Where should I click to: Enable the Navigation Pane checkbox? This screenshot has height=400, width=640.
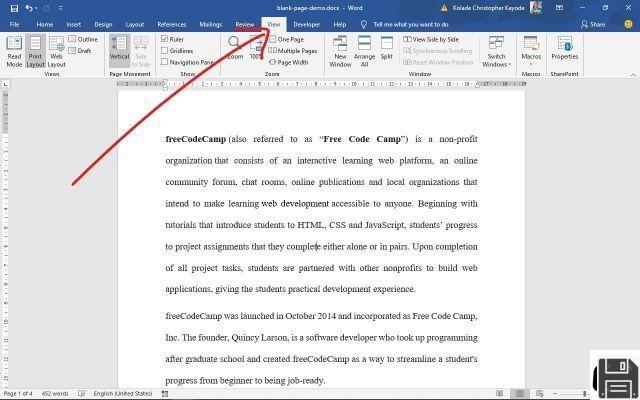point(165,62)
